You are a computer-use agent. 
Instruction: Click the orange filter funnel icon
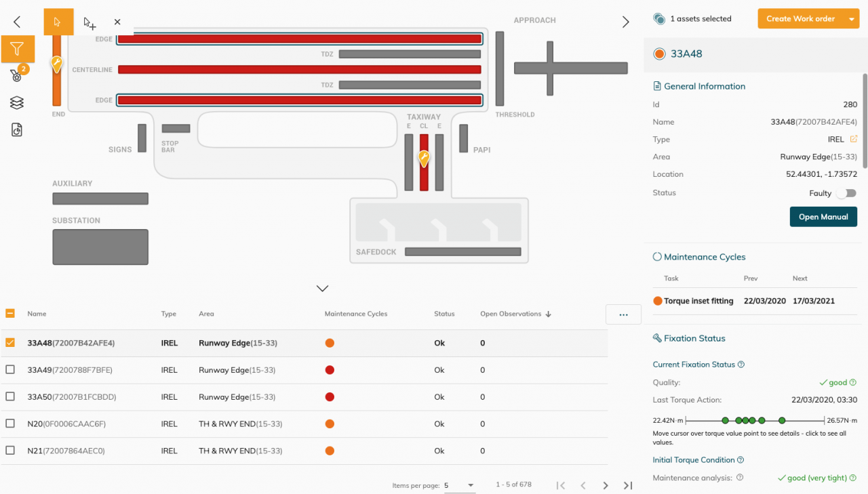(18, 49)
